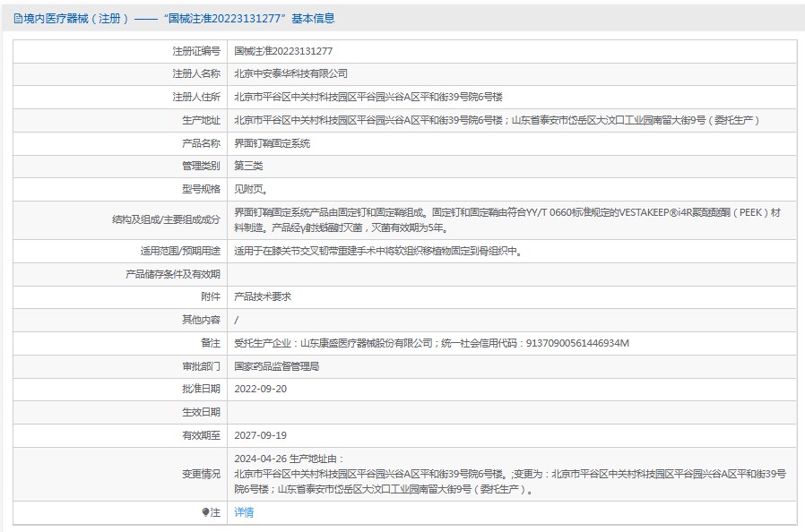The image size is (805, 532).
Task: Click the 批准日期 row label
Action: pyautogui.click(x=201, y=389)
